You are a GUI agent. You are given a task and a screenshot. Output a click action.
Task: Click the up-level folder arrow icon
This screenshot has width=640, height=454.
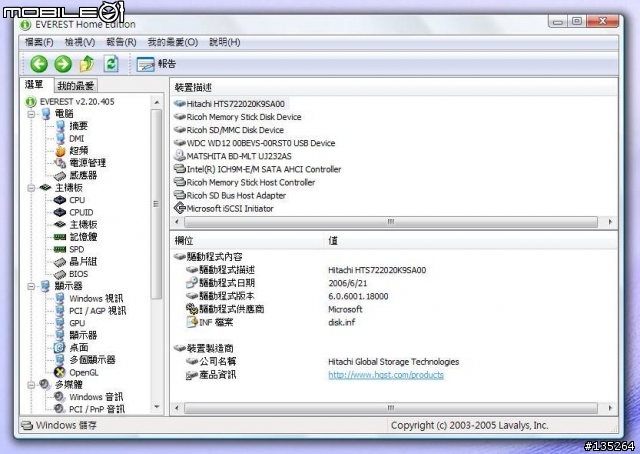point(87,64)
